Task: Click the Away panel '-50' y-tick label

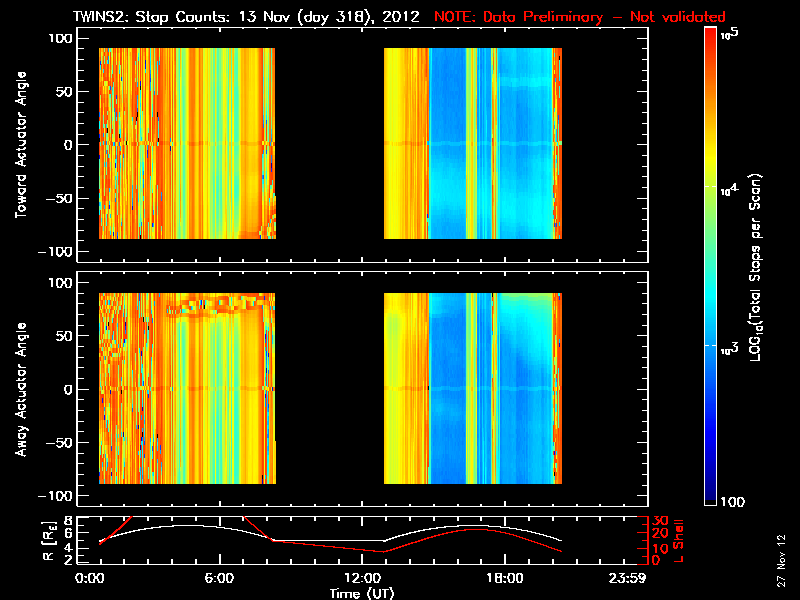Action: [60, 443]
